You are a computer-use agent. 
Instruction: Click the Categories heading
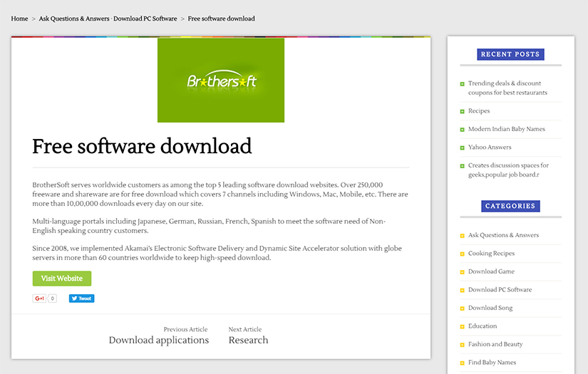click(x=510, y=206)
